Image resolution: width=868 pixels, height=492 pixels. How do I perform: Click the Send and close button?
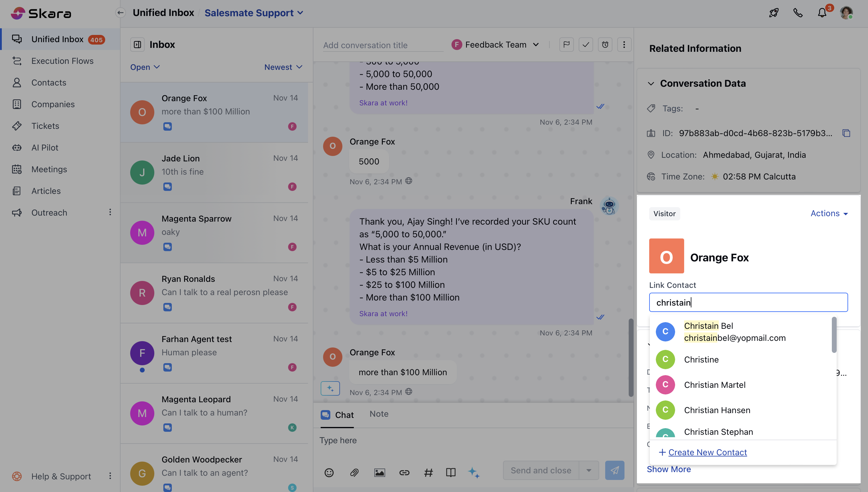[540, 470]
